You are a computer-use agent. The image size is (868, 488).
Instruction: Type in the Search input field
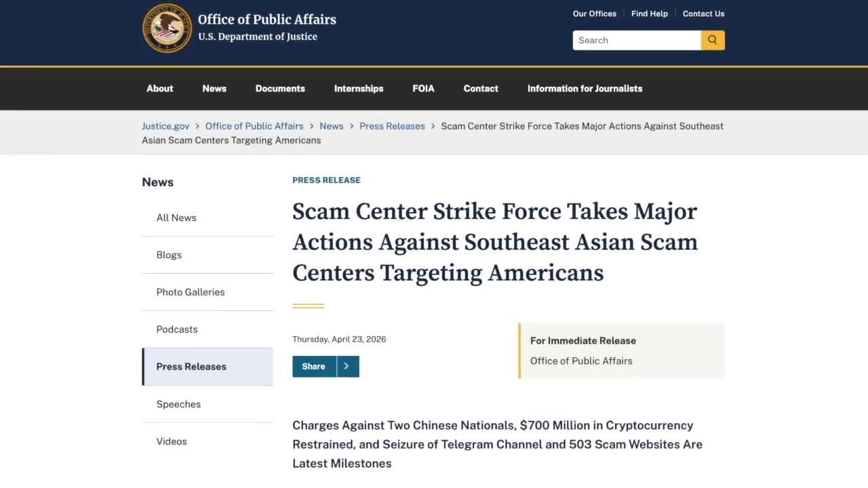pos(636,40)
